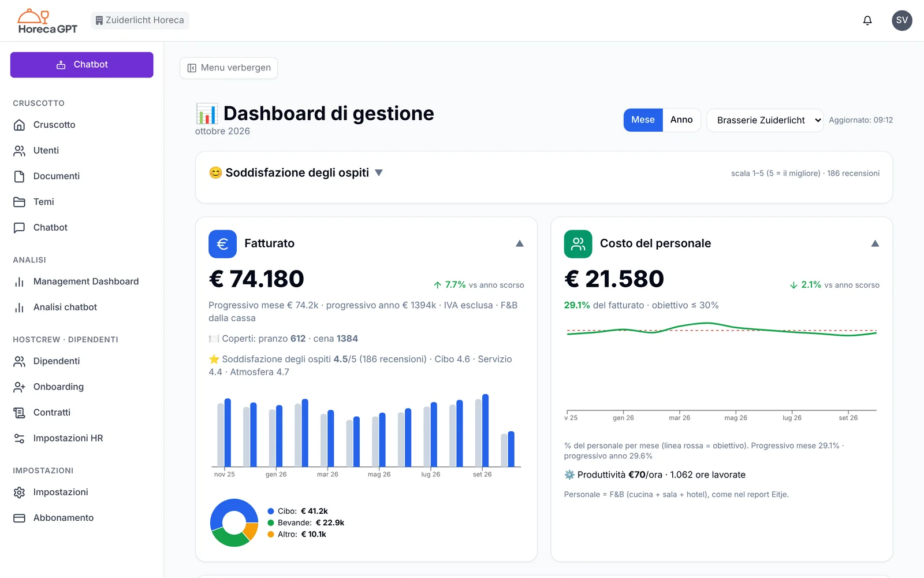Click the green Costo del personale icon
This screenshot has width=924, height=578.
(578, 244)
